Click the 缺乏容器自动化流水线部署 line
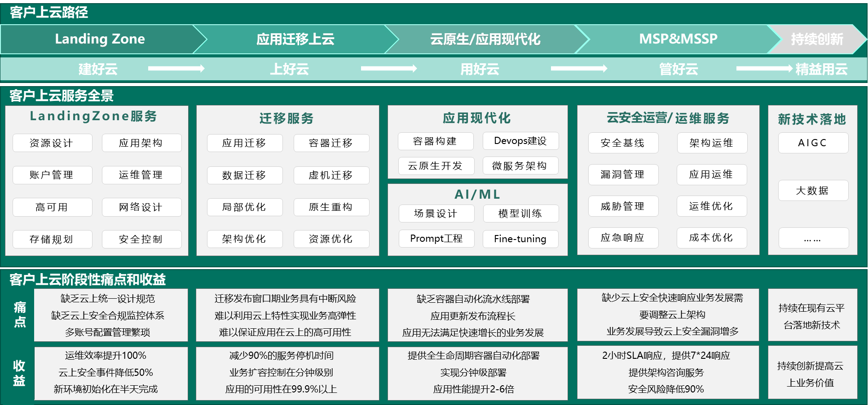Screen dimensions: 868x405 point(473,299)
